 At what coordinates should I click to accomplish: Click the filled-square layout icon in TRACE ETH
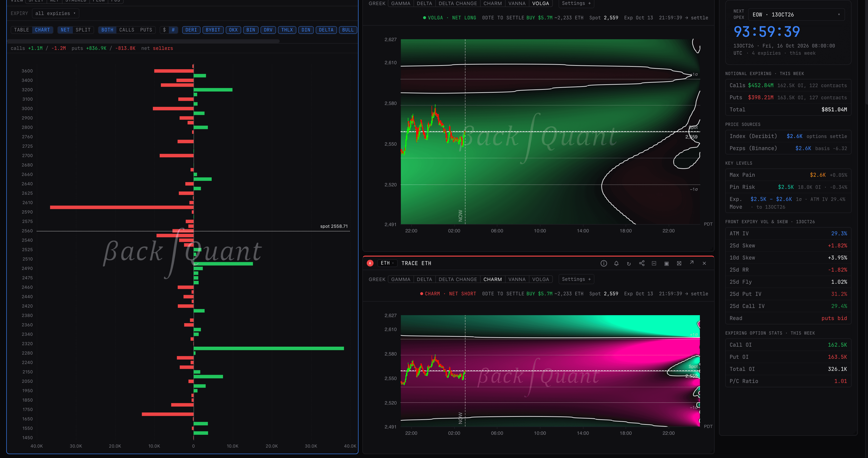[666, 263]
